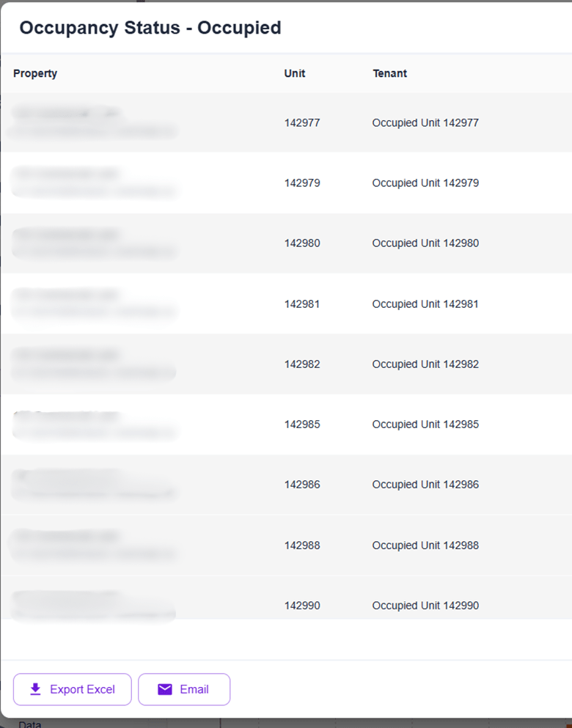Click tenant "Occupied Unit 142977"
Screen dimensions: 572x728
425,123
